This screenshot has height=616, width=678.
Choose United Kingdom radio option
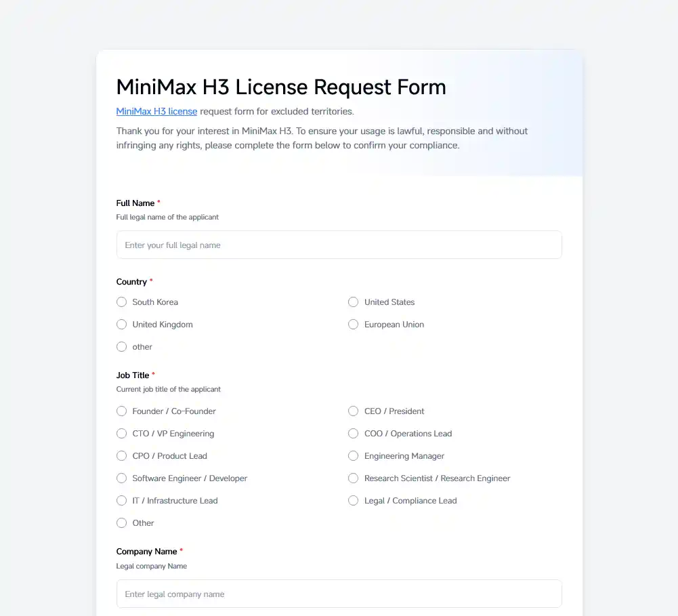121,325
